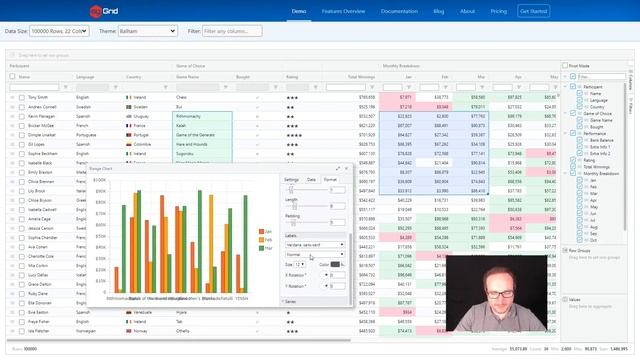Click the Row Groups panel icon
The image size is (640, 360).
565,251
